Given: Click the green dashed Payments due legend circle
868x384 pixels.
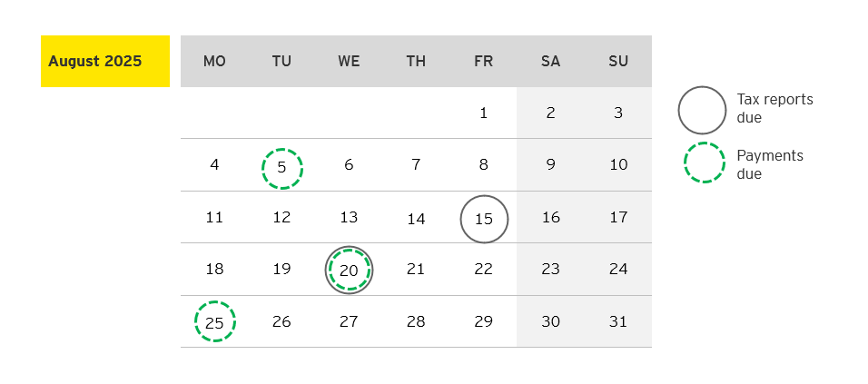Looking at the screenshot, I should [702, 164].
